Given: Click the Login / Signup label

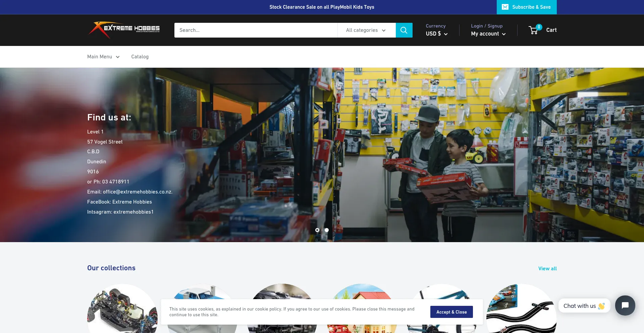Looking at the screenshot, I should [x=487, y=26].
